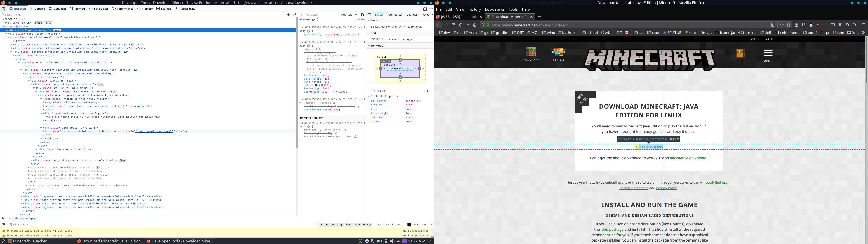Bookmark this page with the star icon
This screenshot has height=244, width=868.
[x=788, y=25]
